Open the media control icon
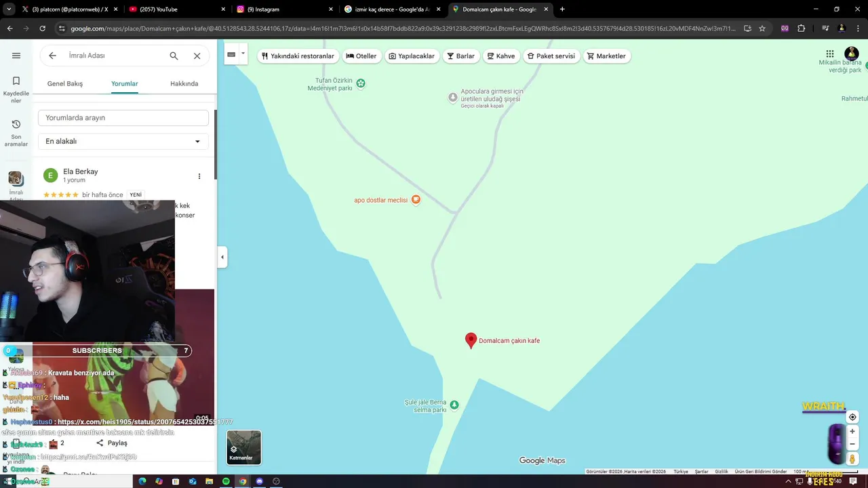The image size is (868, 488). point(825,28)
